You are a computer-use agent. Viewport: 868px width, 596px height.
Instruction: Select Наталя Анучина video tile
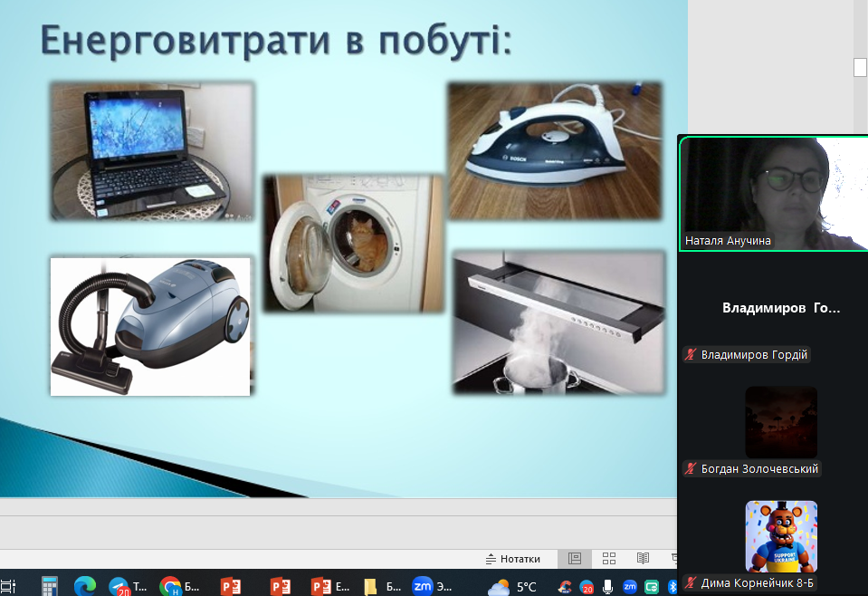pos(772,193)
